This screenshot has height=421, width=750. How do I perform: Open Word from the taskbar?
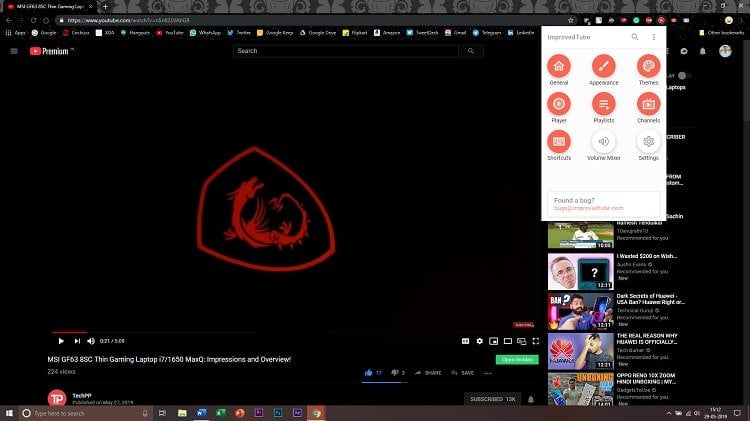coord(201,413)
